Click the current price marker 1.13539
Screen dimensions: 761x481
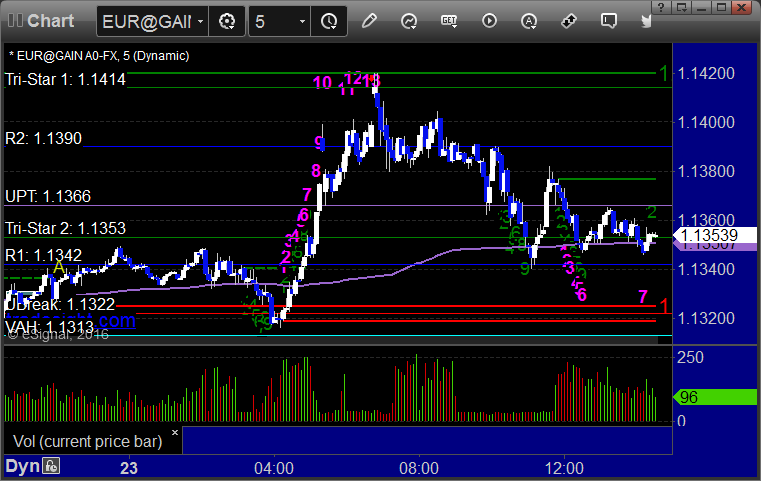click(x=714, y=235)
